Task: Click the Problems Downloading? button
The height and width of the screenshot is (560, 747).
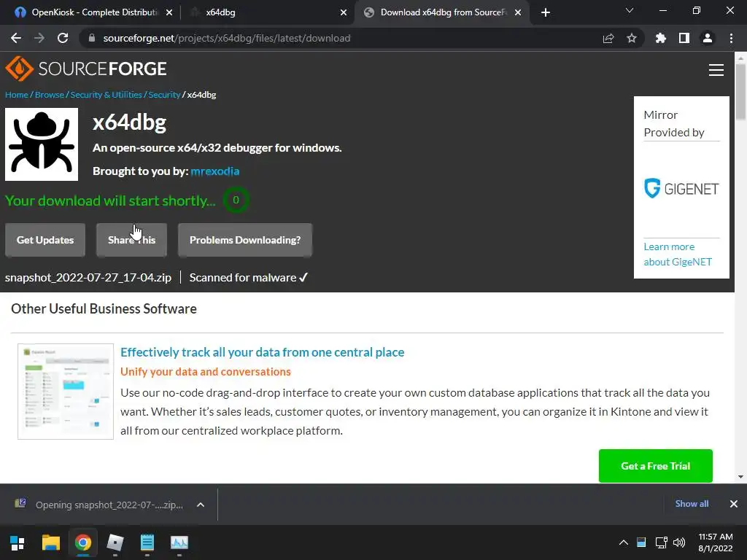Action: [x=245, y=240]
